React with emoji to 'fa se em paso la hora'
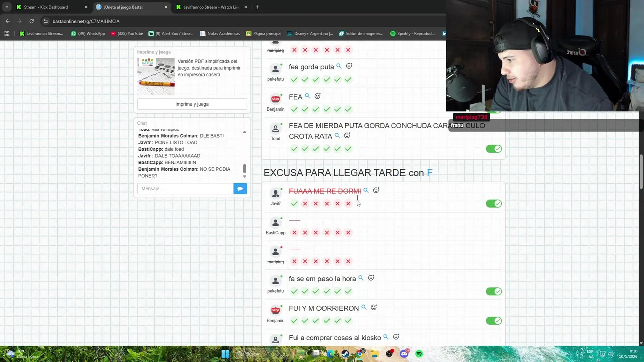Screen dimensions: 644x362 [x=371, y=278]
